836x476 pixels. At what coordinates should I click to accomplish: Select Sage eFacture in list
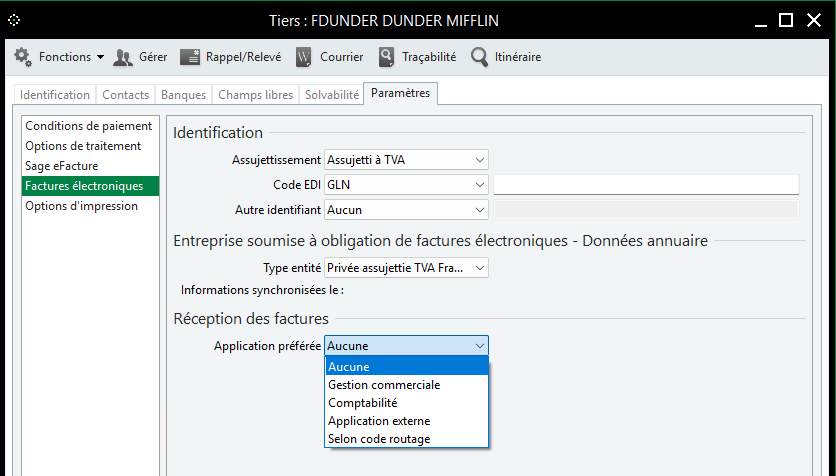[90, 166]
